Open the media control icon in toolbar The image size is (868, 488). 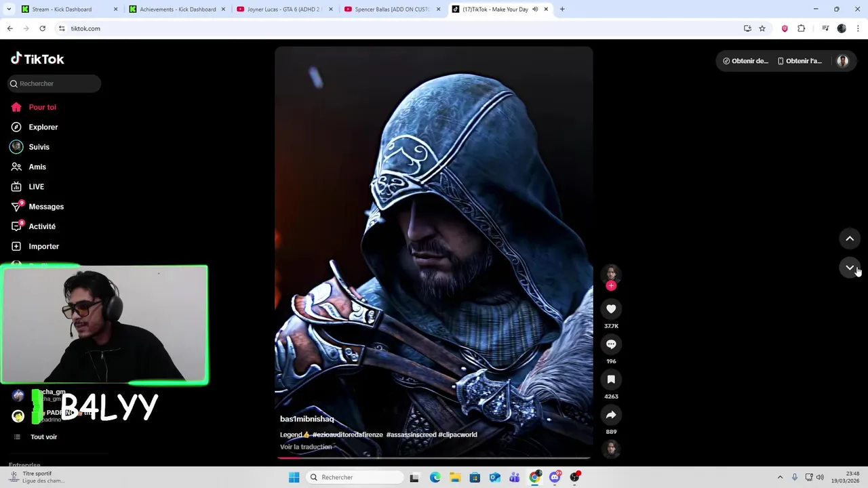point(825,28)
